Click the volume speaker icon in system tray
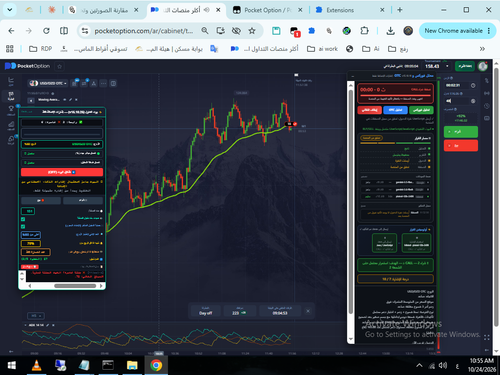 (443, 365)
